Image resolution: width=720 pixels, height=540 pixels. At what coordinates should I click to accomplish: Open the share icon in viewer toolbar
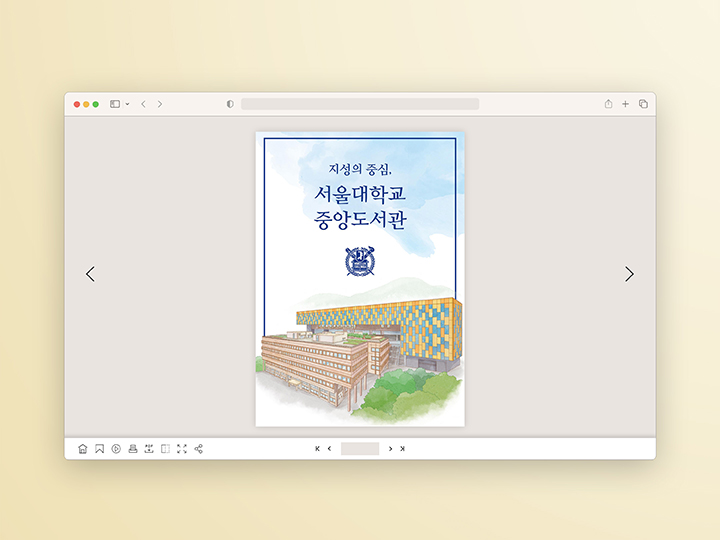tap(198, 449)
